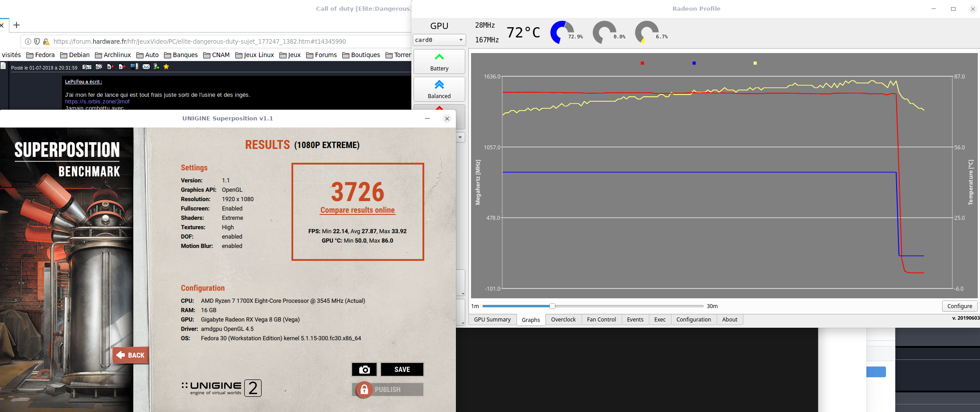Switch to the Graphs tab
The height and width of the screenshot is (412, 980).
(531, 320)
